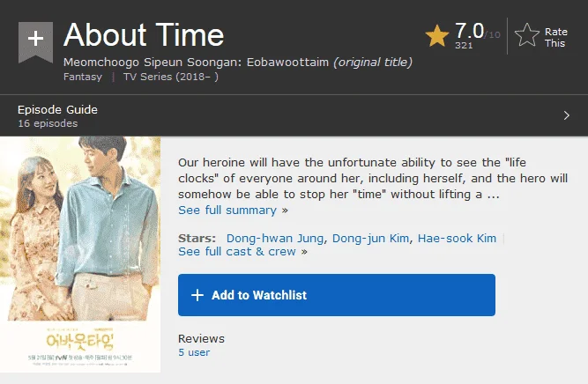The width and height of the screenshot is (588, 384).
Task: Open Dong-jun Kim's profile
Action: tap(370, 239)
